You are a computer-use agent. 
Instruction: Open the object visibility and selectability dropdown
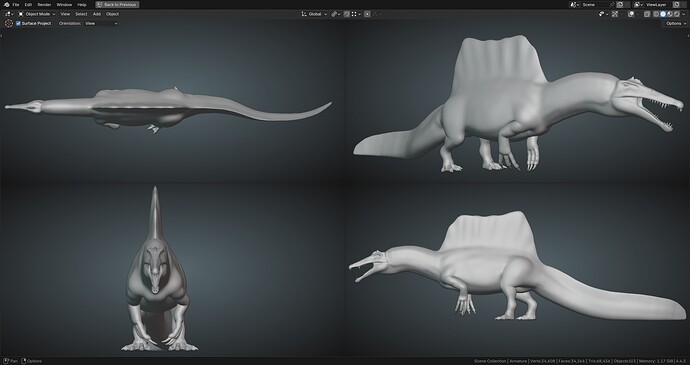tap(603, 14)
